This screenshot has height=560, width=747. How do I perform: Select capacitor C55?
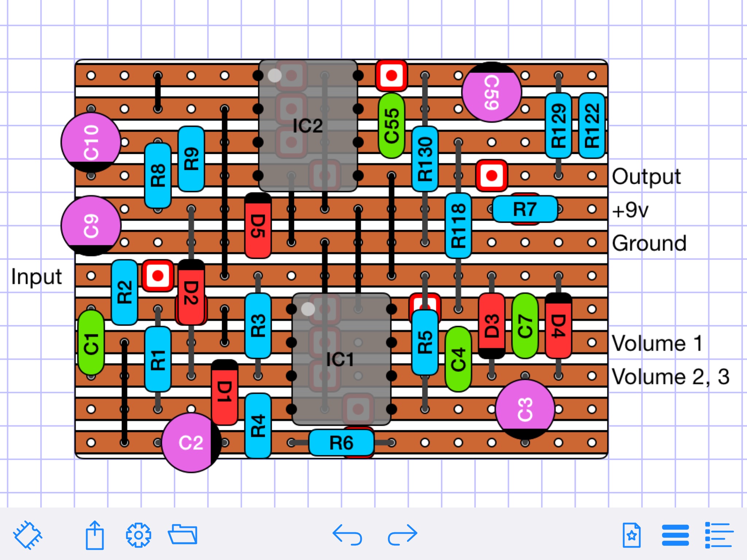[391, 125]
